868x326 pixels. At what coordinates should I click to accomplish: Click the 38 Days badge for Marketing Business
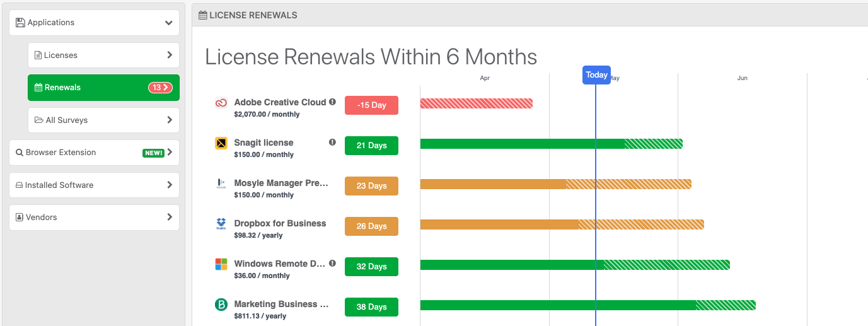[x=371, y=307]
